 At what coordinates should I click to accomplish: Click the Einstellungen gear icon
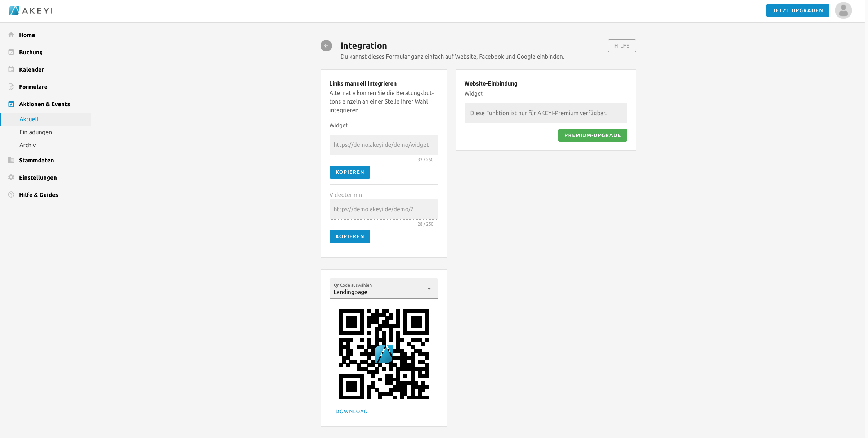pyautogui.click(x=11, y=177)
